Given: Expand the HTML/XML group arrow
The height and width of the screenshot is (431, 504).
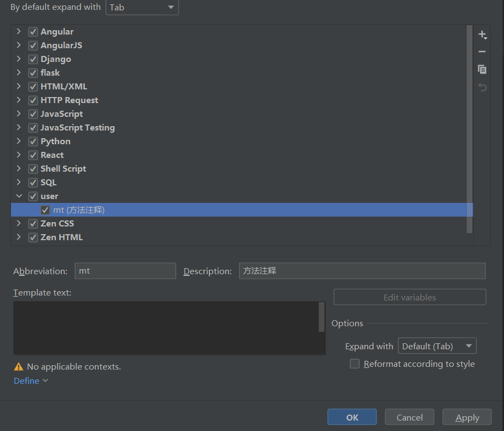Looking at the screenshot, I should [19, 86].
